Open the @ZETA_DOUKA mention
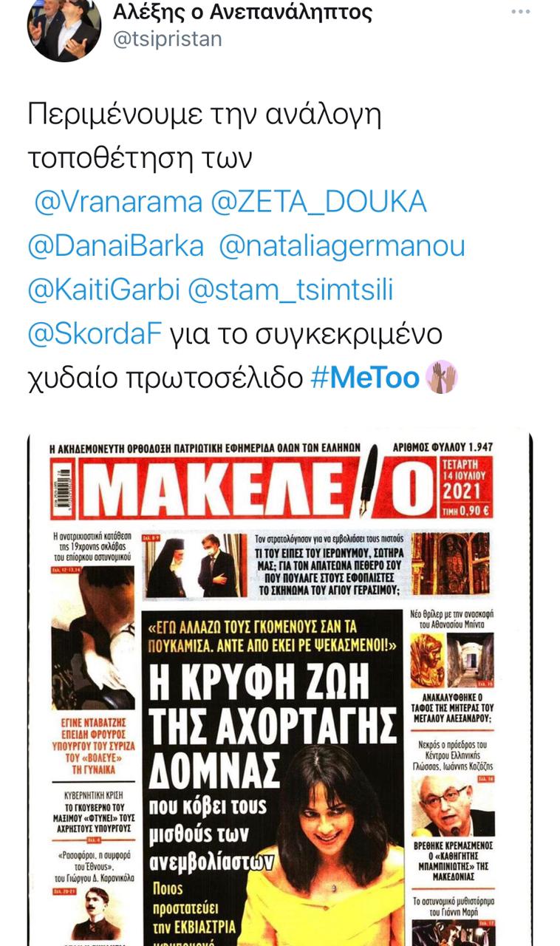This screenshot has width=560, height=946. pos(319,201)
